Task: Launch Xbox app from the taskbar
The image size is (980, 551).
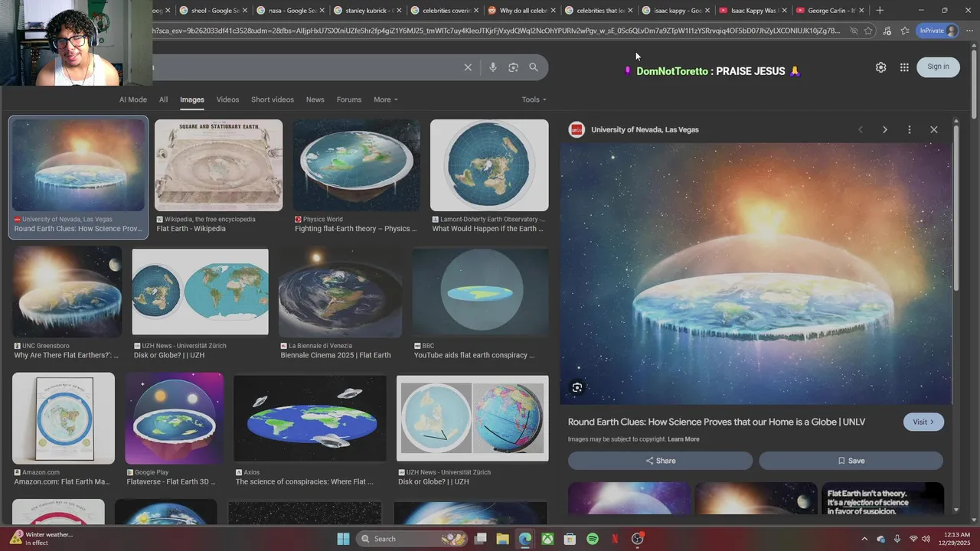Action: pos(547,539)
